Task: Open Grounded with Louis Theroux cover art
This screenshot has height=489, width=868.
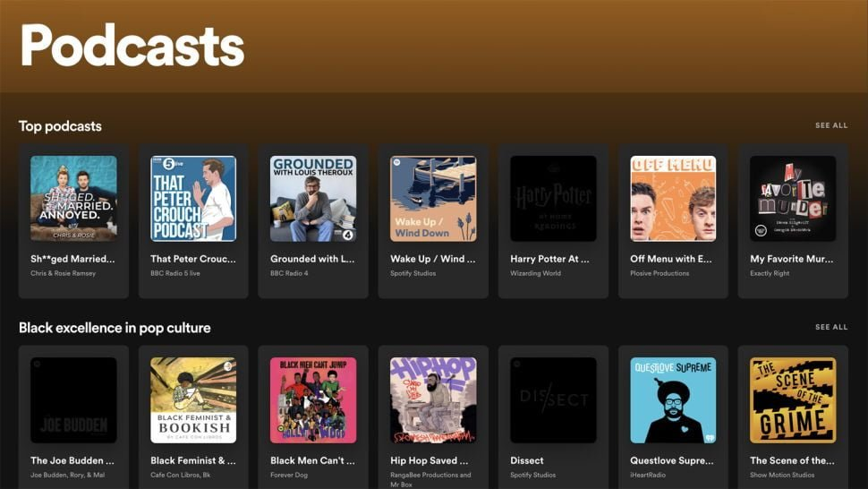Action: pyautogui.click(x=313, y=198)
